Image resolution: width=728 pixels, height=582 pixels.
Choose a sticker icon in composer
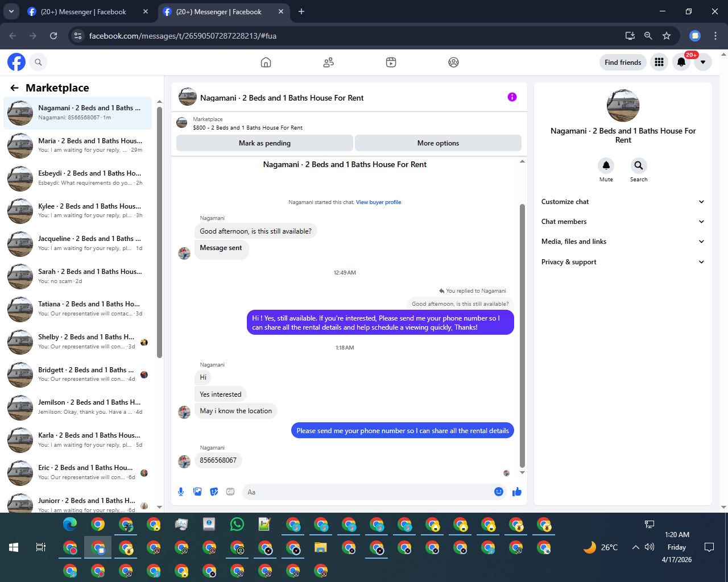(x=214, y=492)
